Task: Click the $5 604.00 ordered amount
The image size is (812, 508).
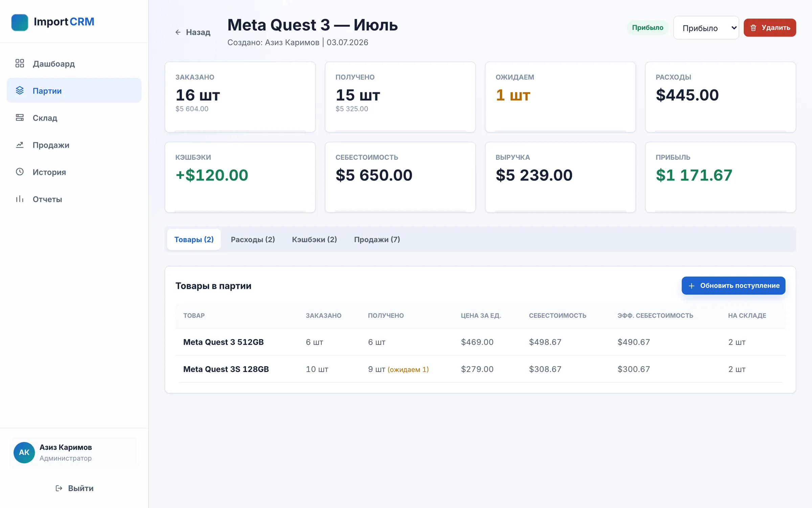Action: [x=192, y=109]
